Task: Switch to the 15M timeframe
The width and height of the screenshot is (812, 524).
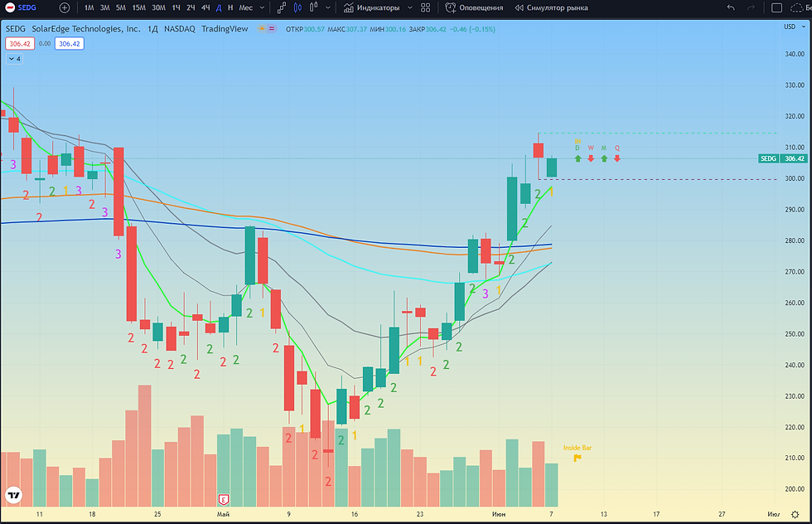Action: 139,7
